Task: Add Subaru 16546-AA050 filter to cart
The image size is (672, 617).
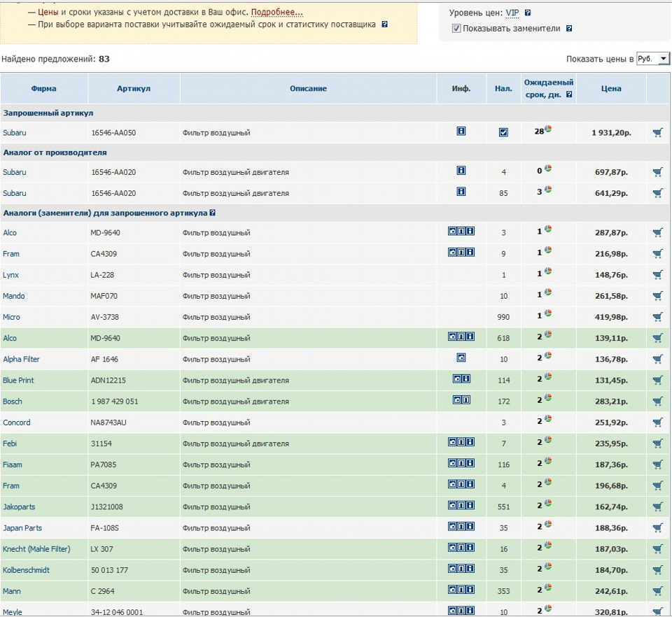Action: (x=657, y=132)
